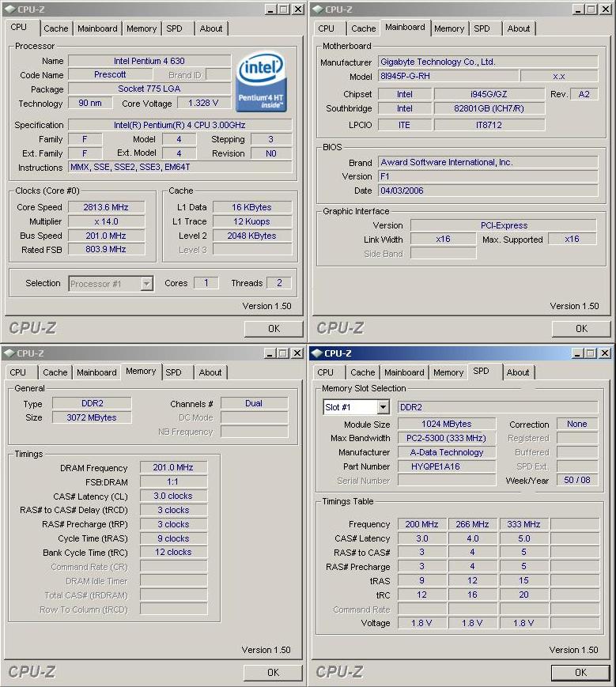Image resolution: width=616 pixels, height=687 pixels.
Task: Click OK in the Memory tab window
Action: click(x=273, y=672)
